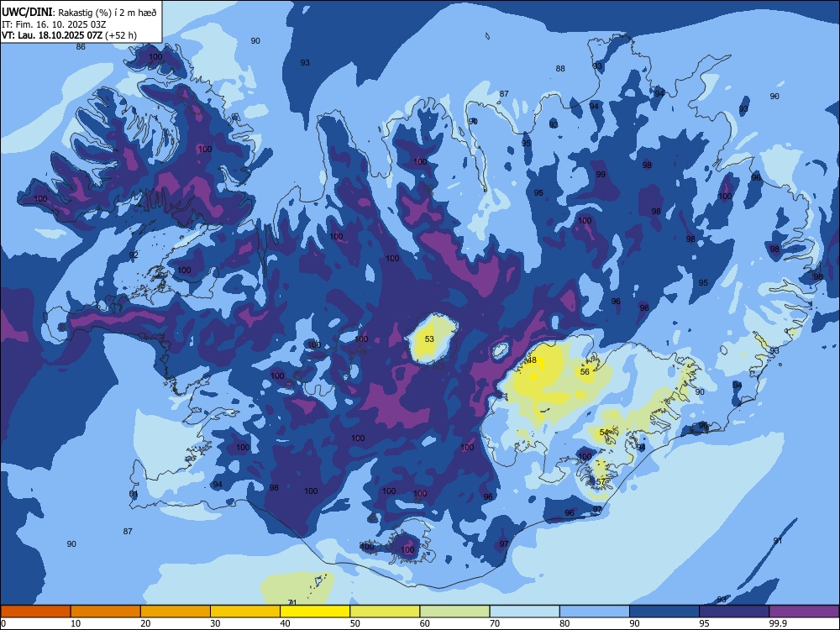Click the '88' value over the northern sea
Viewport: 840px width, 630px height.
[x=560, y=68]
